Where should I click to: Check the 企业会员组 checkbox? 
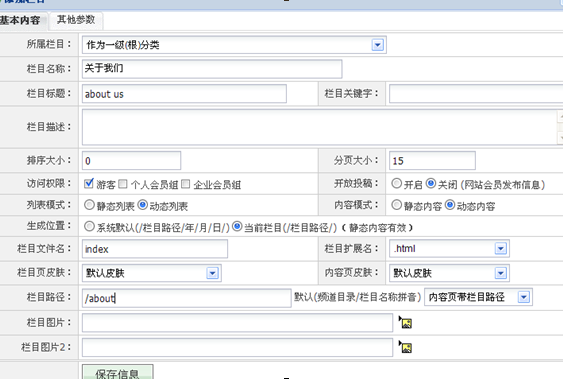coord(185,184)
